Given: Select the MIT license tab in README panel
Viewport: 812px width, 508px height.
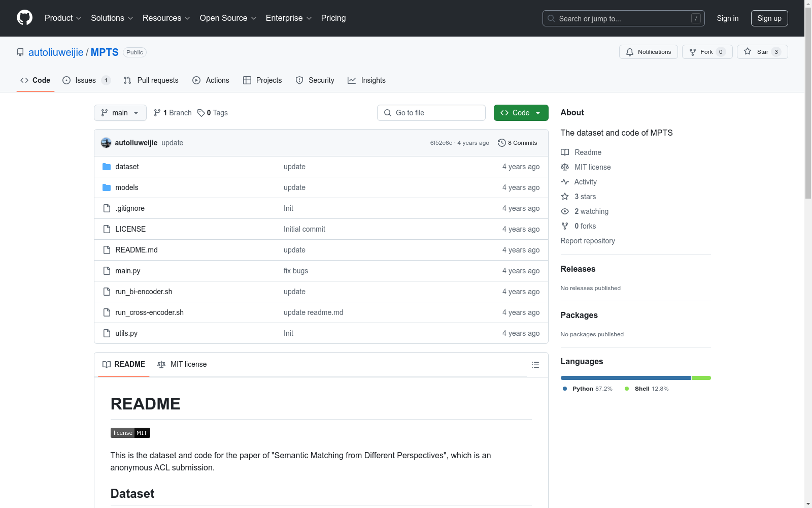Looking at the screenshot, I should click(182, 364).
